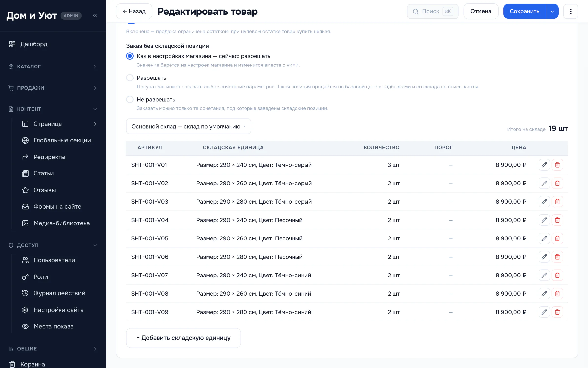Viewport: 588px width, 368px height.
Task: Edit stock unit SHT-001-V05
Action: pyautogui.click(x=544, y=238)
